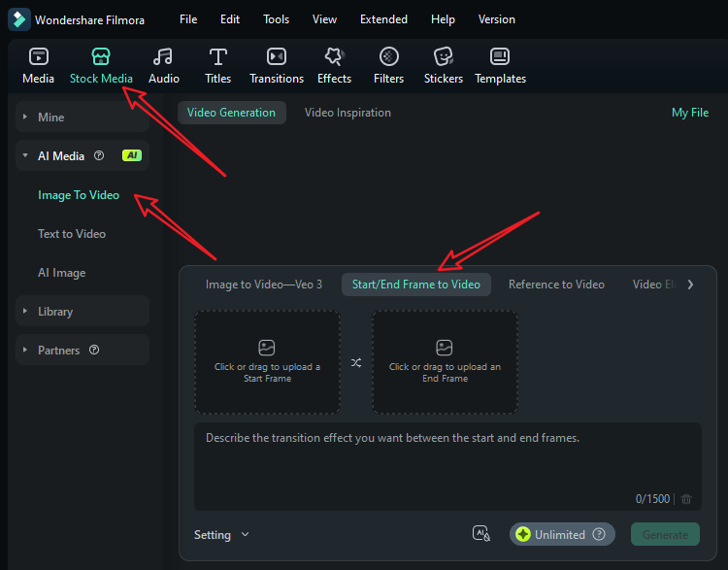The height and width of the screenshot is (570, 728).
Task: Select the Stock Media icon
Action: pyautogui.click(x=101, y=56)
